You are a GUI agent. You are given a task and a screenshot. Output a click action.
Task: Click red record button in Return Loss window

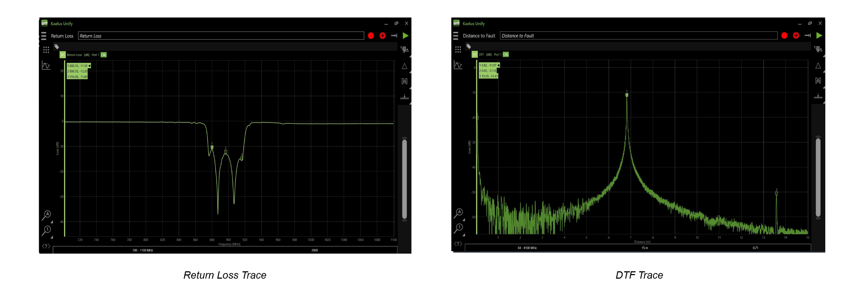tap(371, 36)
